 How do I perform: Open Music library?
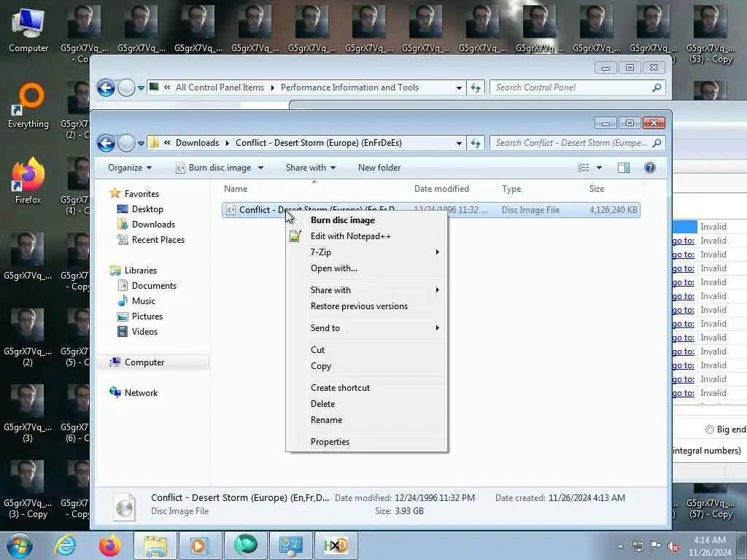pyautogui.click(x=144, y=301)
